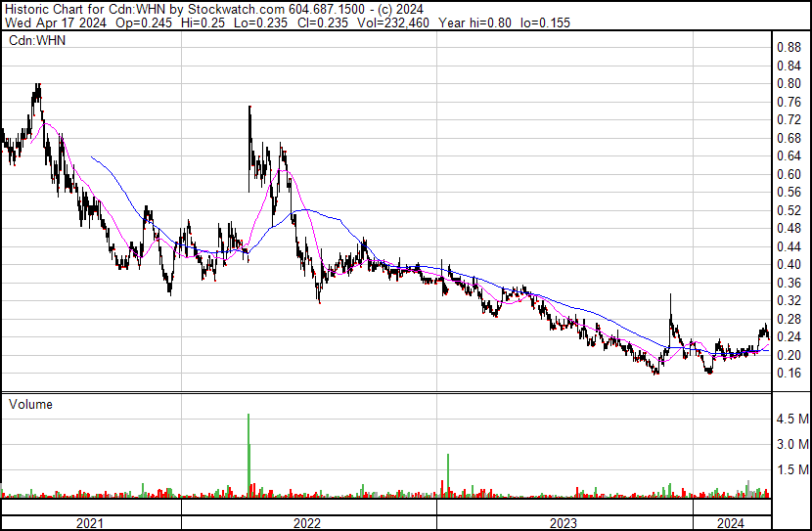
Task: Click the 0.84 price axis label
Action: click(x=789, y=66)
